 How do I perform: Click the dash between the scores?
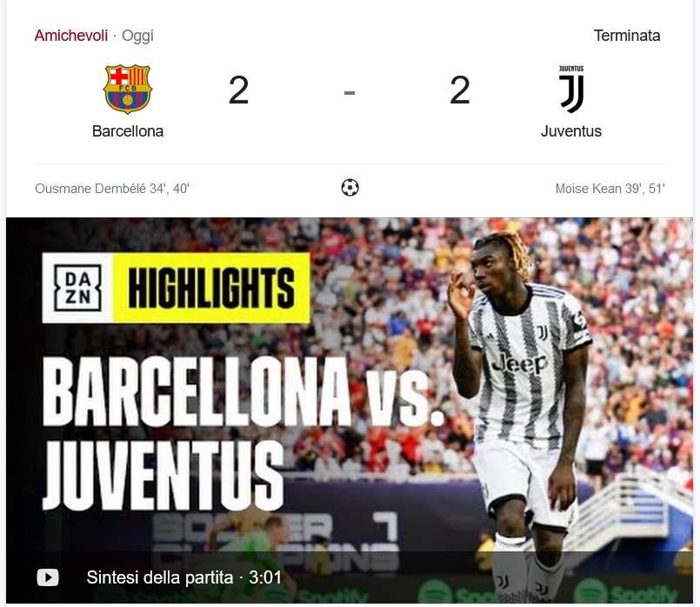350,93
